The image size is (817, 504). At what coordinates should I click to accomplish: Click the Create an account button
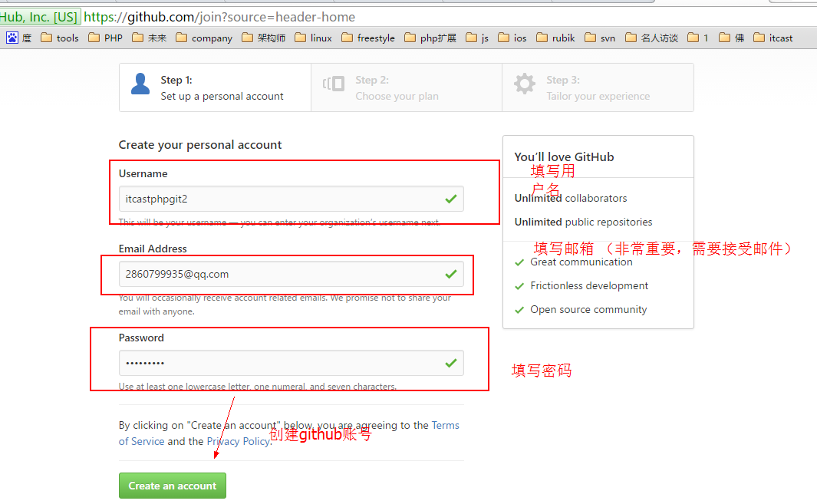point(173,486)
